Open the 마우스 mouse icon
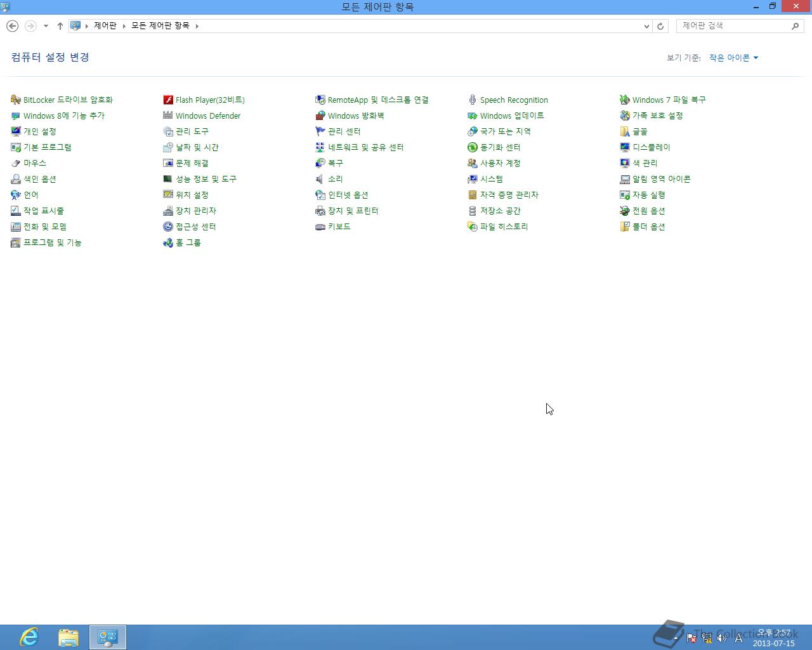 point(16,163)
